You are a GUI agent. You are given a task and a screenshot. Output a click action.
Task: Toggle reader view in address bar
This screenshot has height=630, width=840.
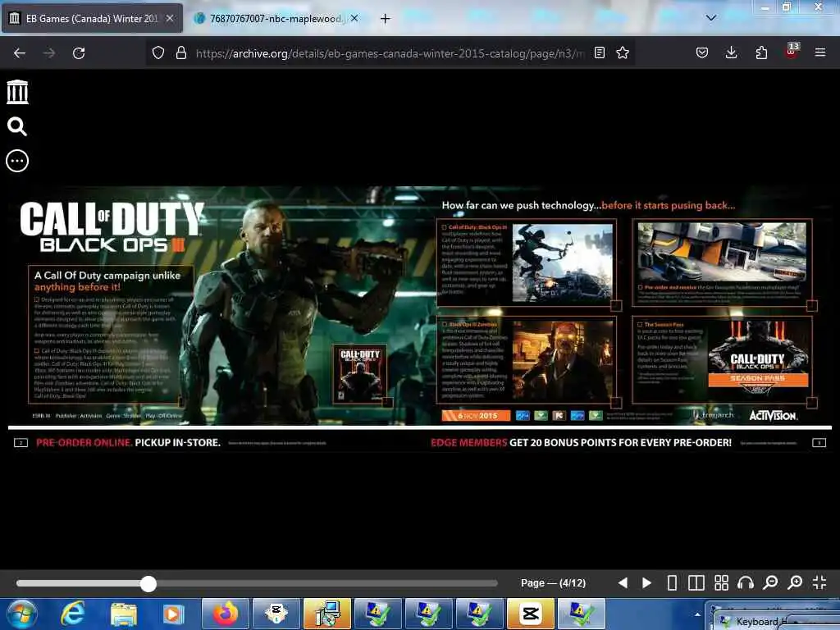point(600,52)
